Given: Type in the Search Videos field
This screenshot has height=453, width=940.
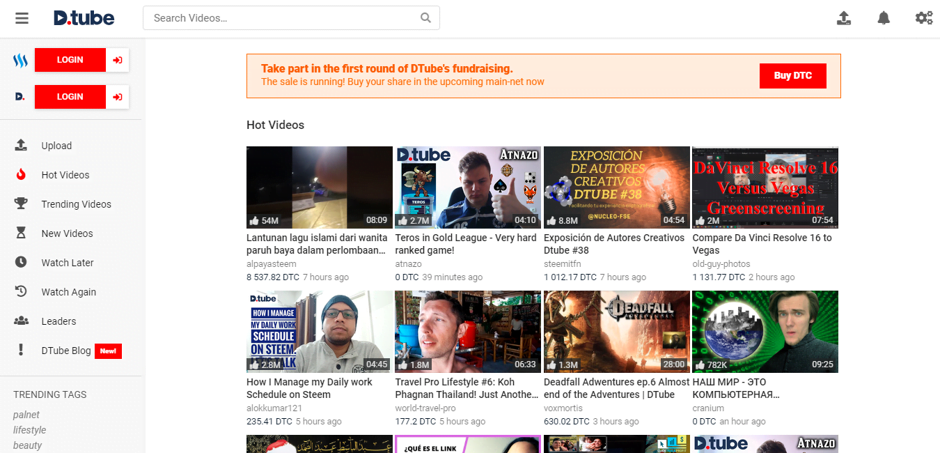Looking at the screenshot, I should click(280, 18).
